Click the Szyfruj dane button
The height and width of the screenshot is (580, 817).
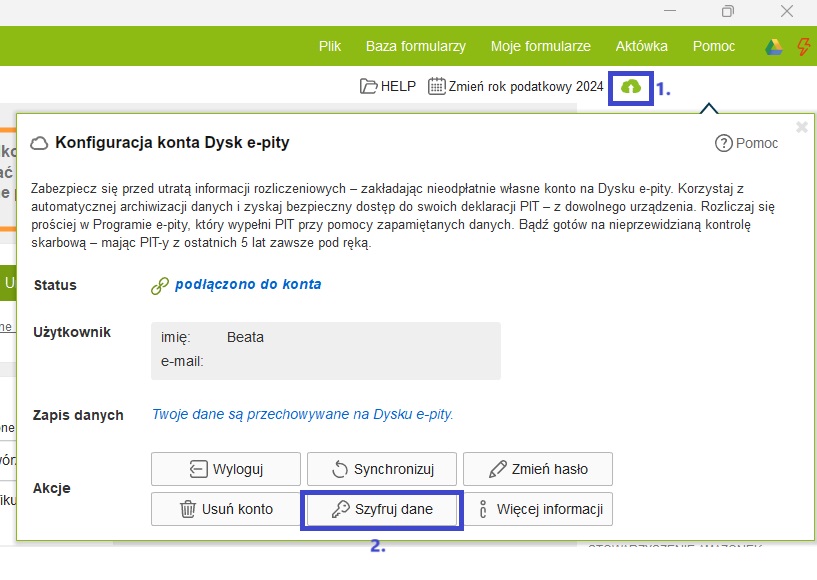click(x=381, y=509)
